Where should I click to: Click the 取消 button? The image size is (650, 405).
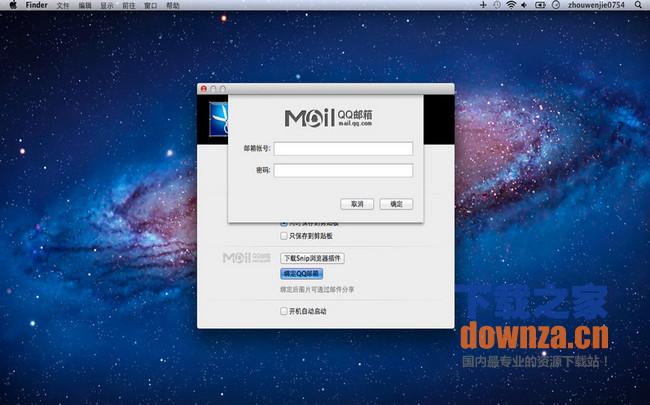coord(357,204)
